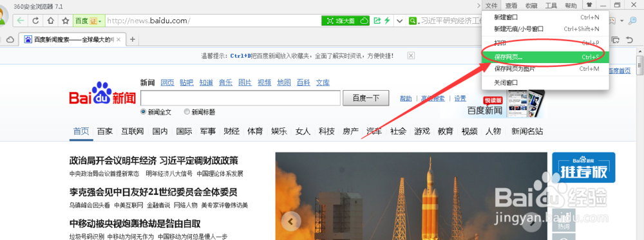The image size is (644, 240).
Task: Close the 百度新闻搜索 tab
Action: (118, 39)
